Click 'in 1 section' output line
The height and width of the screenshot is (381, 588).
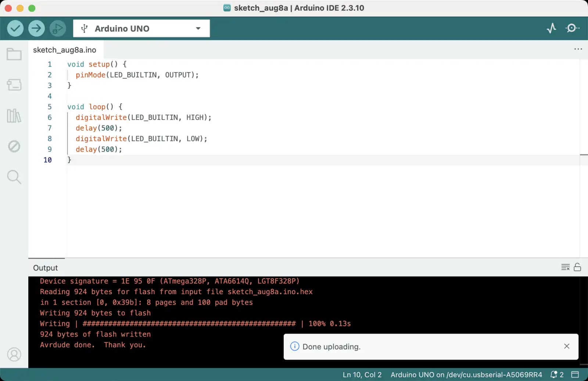[x=146, y=303]
